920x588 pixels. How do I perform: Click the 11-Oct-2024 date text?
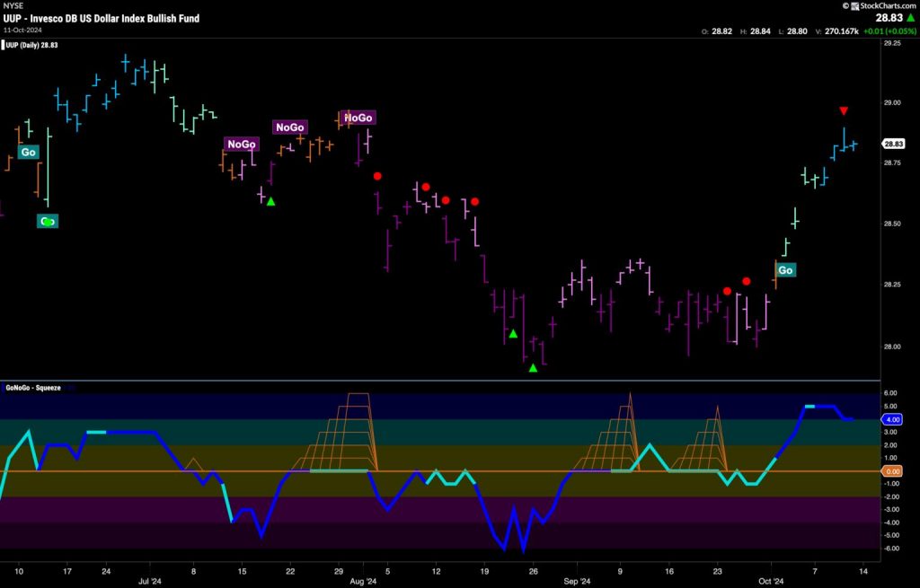tap(21, 30)
